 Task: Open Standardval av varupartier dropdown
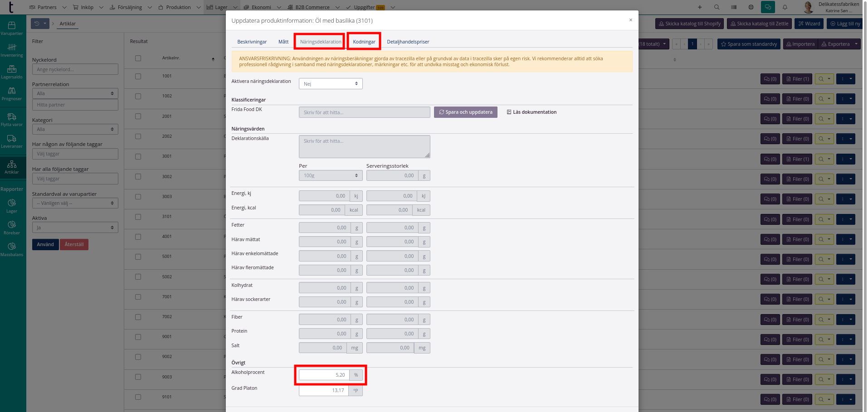pyautogui.click(x=75, y=203)
